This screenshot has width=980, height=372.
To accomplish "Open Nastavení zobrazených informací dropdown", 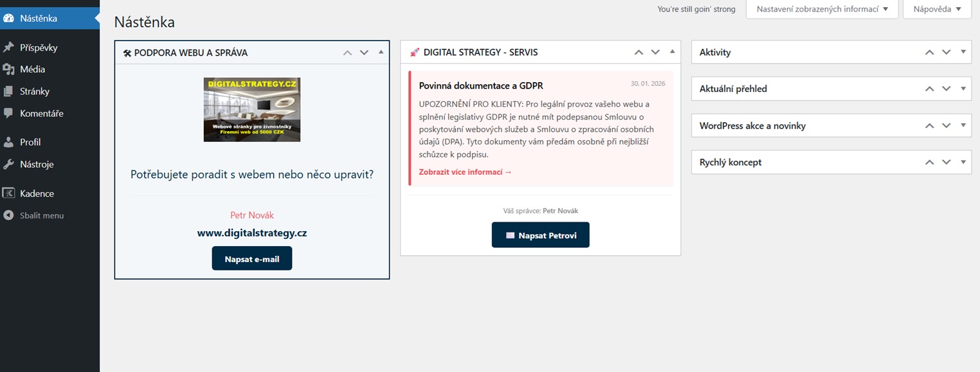I will click(822, 9).
